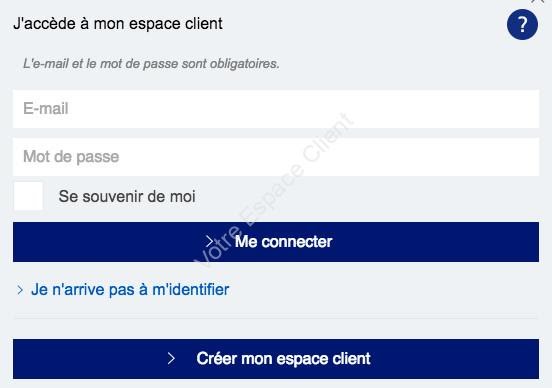Click the Créer mon espace client button
This screenshot has width=552, height=388.
[276, 359]
